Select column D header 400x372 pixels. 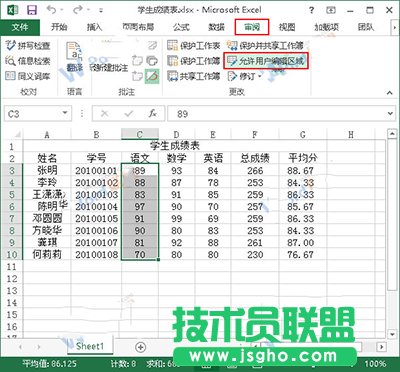pyautogui.click(x=176, y=134)
